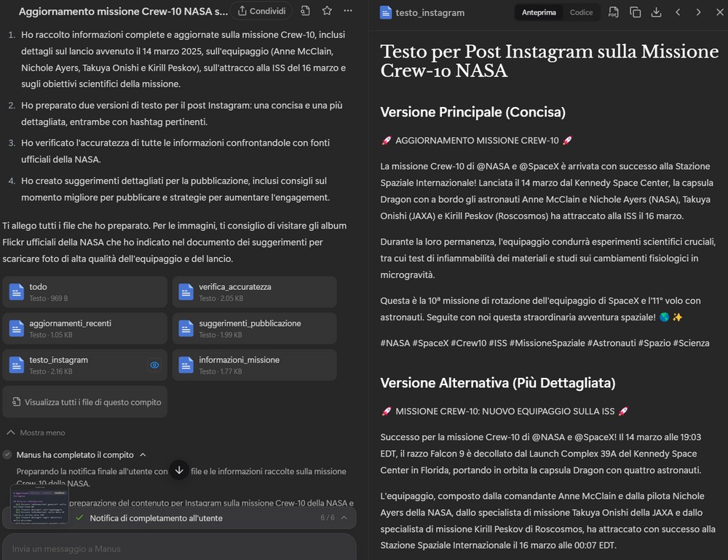Click the heading 'Versione Alternativa (Più Dettagliata)'
This screenshot has width=728, height=560.
498,382
